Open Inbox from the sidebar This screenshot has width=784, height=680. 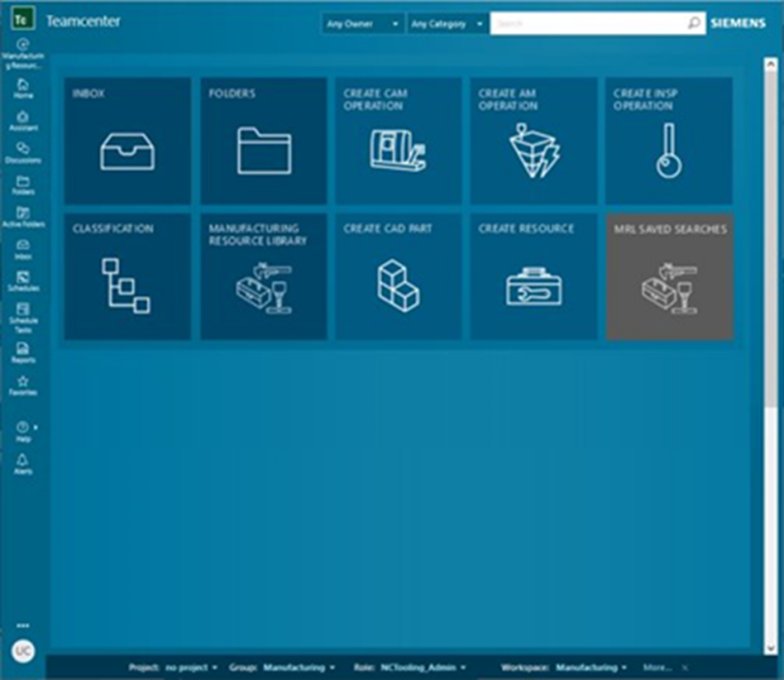point(24,250)
